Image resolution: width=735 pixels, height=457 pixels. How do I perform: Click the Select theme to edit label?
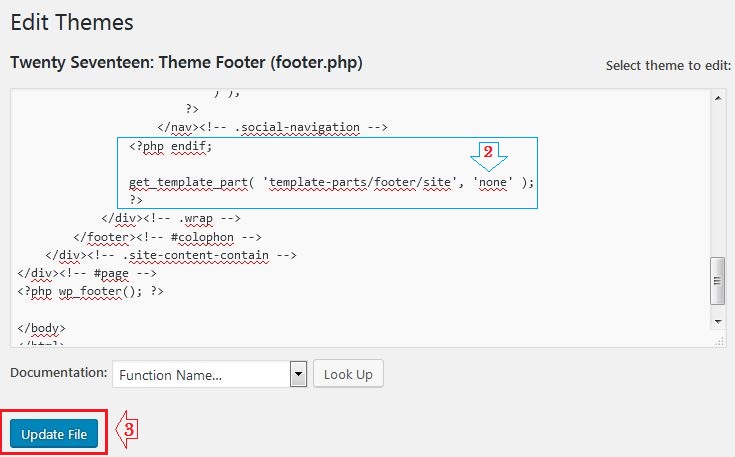[668, 65]
